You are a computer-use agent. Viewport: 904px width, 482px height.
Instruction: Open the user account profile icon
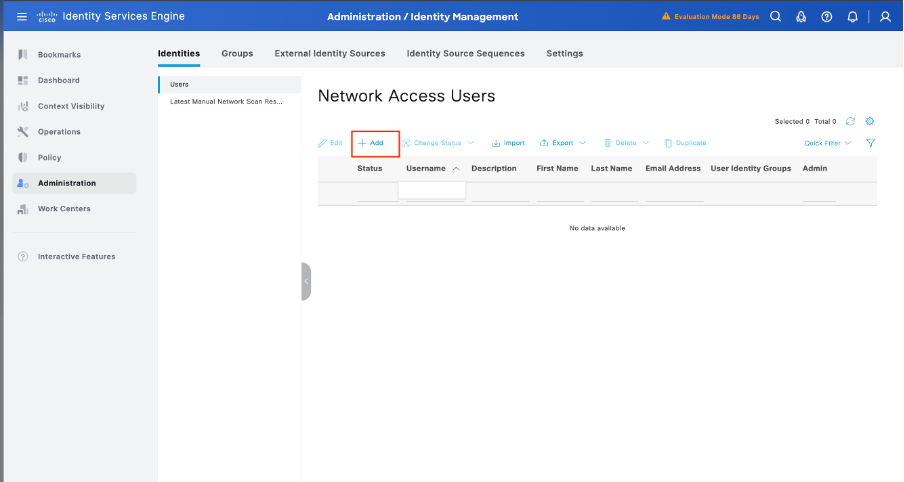click(885, 17)
